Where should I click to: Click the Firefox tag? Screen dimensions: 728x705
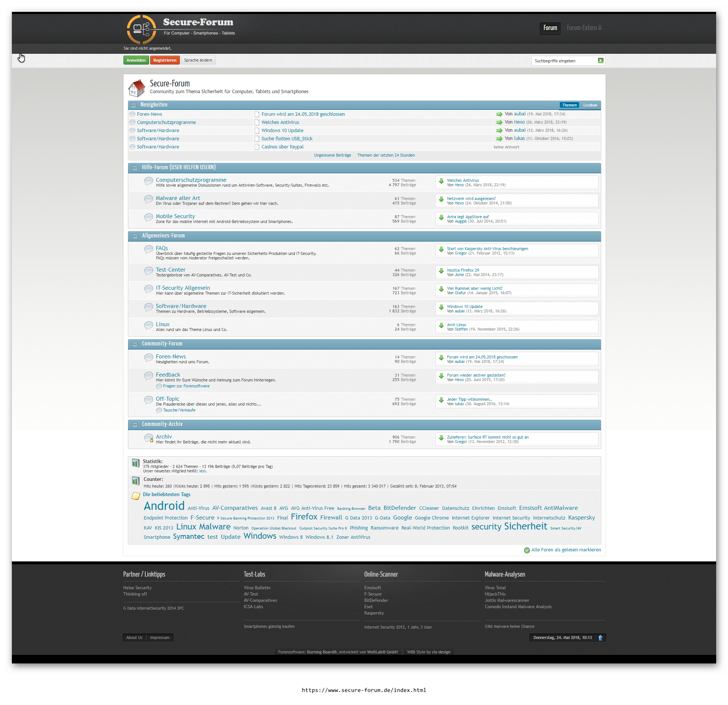[304, 517]
